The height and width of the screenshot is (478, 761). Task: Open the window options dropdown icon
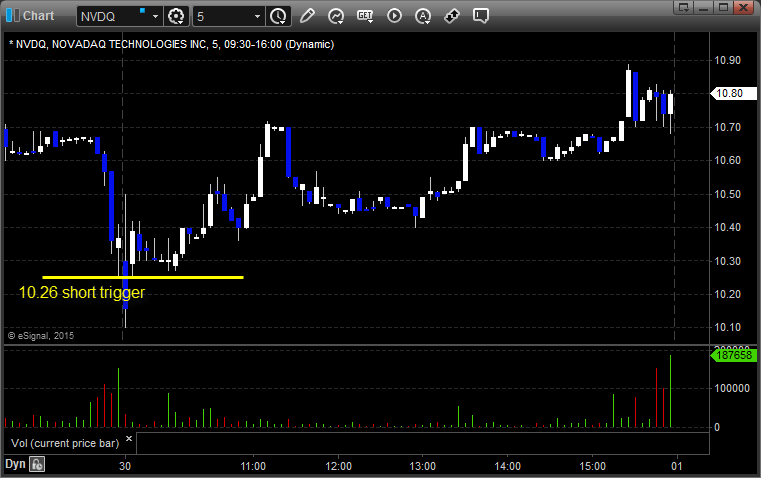(684, 7)
